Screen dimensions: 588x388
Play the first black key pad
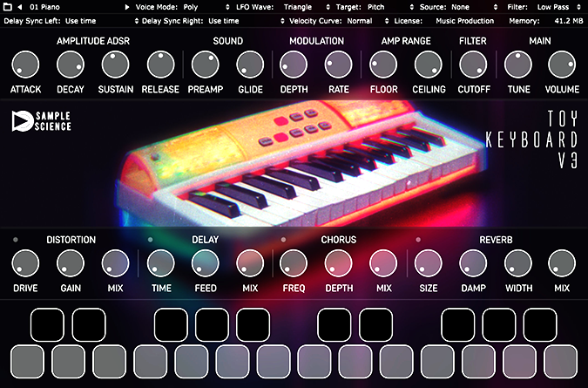point(47,324)
